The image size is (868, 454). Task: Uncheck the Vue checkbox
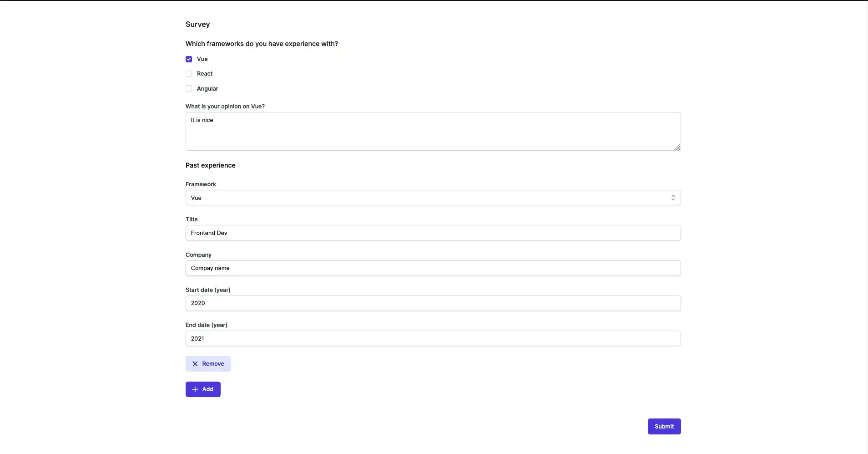pyautogui.click(x=189, y=59)
